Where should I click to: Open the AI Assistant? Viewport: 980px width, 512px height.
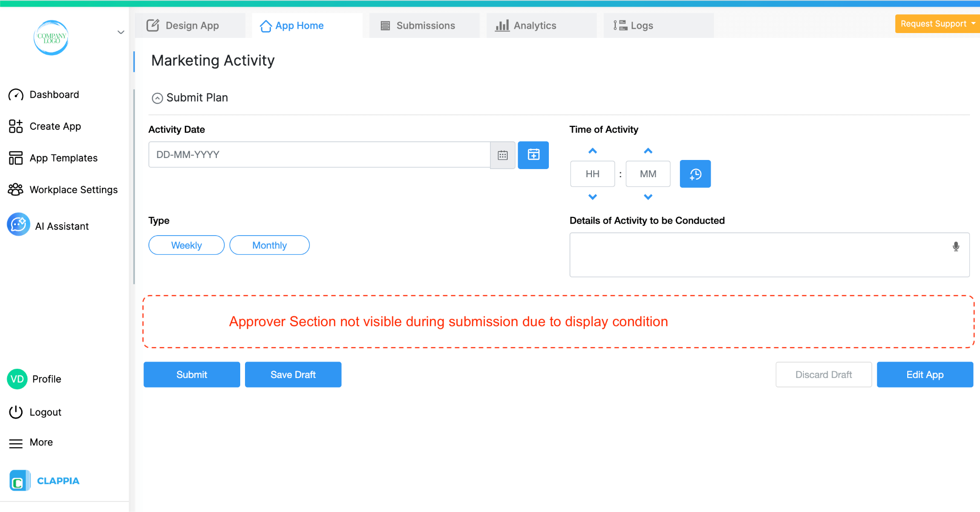pos(62,226)
